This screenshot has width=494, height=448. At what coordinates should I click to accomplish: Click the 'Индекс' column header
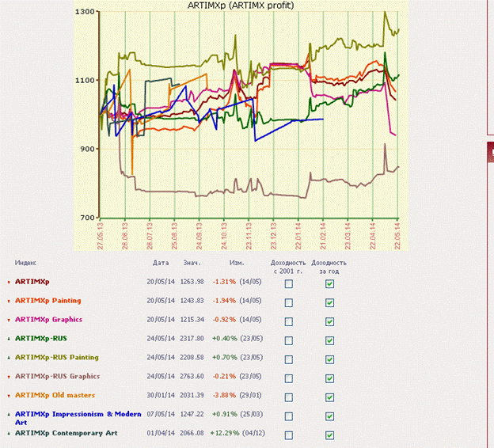(x=25, y=263)
